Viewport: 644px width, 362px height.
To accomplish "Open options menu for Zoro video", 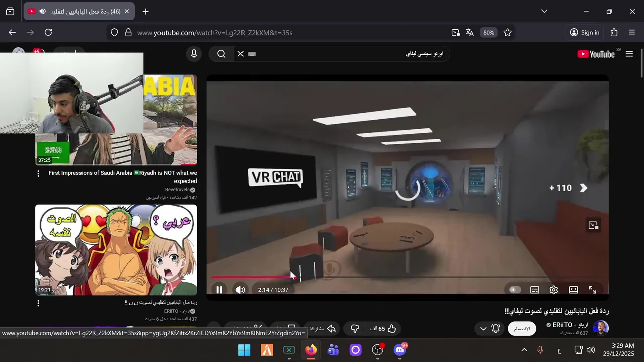I will click(x=38, y=303).
